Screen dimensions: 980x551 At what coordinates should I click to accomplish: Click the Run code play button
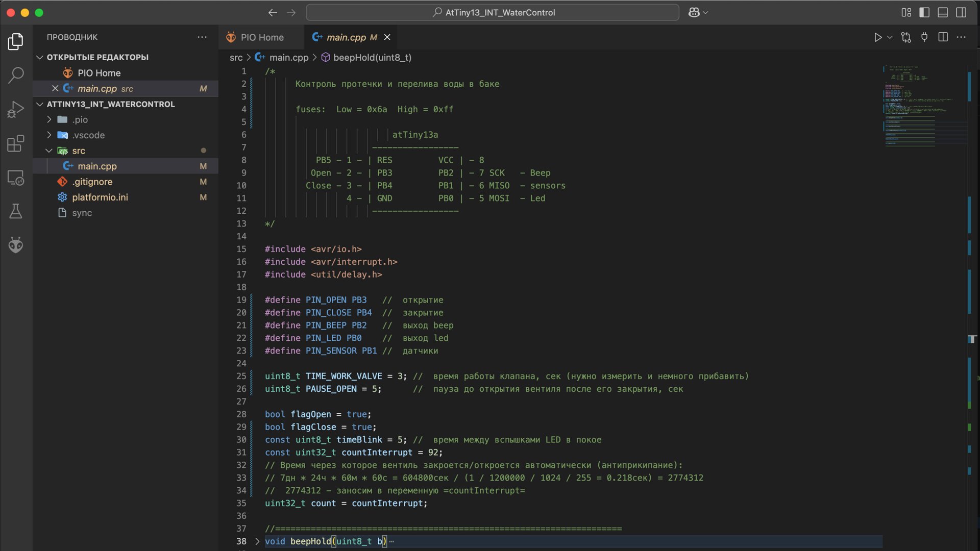(877, 37)
